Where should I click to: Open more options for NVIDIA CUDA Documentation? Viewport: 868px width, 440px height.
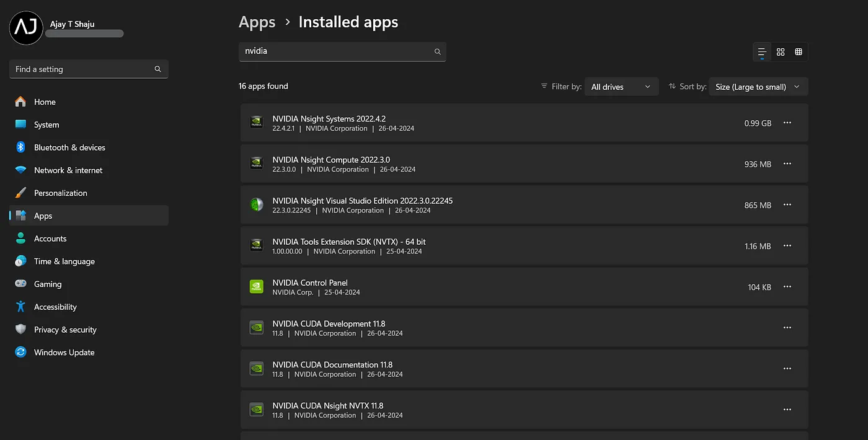coord(787,368)
